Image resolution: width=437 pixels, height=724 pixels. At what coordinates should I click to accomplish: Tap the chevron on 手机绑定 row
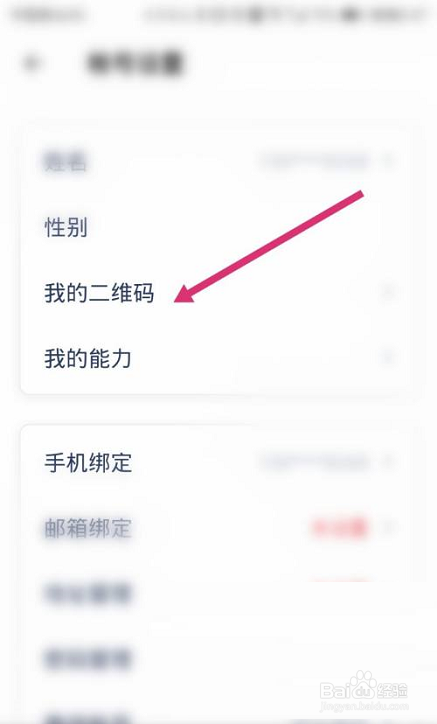pyautogui.click(x=389, y=462)
